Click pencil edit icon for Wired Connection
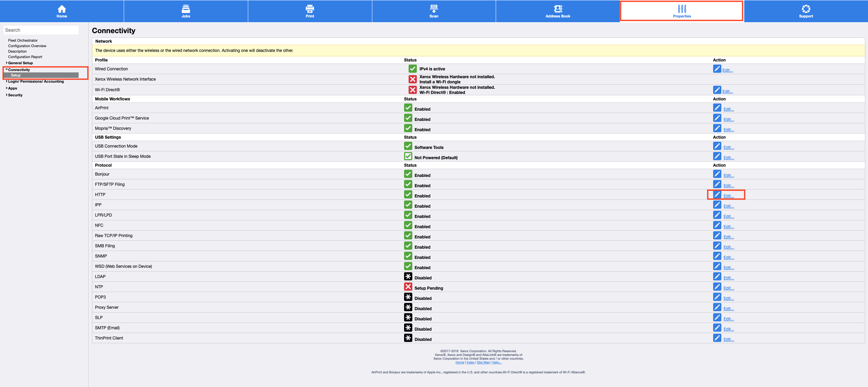 (x=717, y=69)
